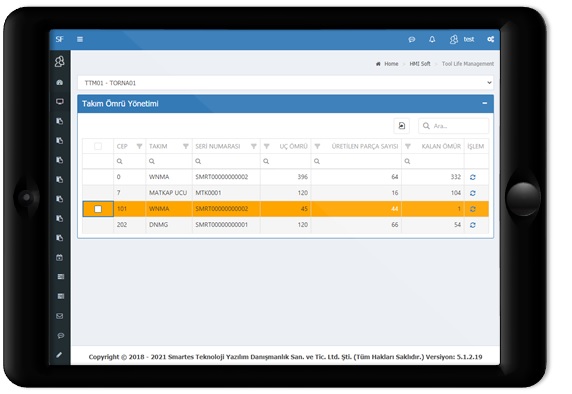Viewport: 572px width, 394px height.
Task: Sort by the CEP column header
Action: 122,146
